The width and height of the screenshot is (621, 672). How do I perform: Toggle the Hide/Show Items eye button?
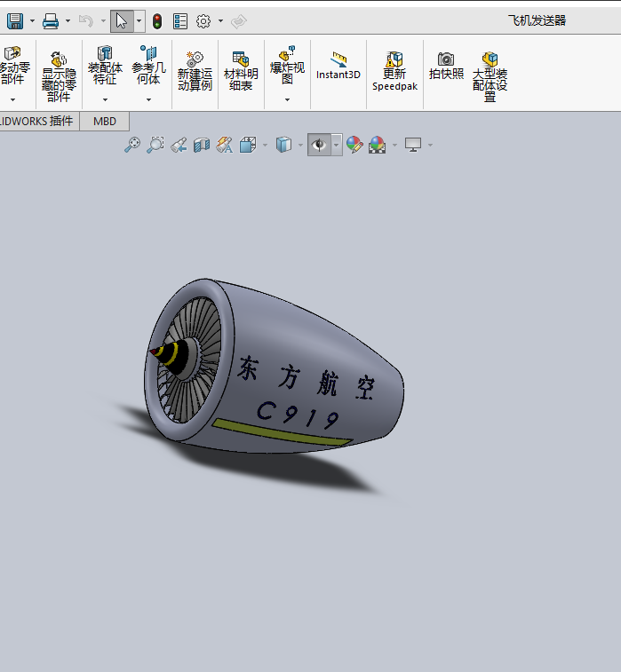point(319,145)
